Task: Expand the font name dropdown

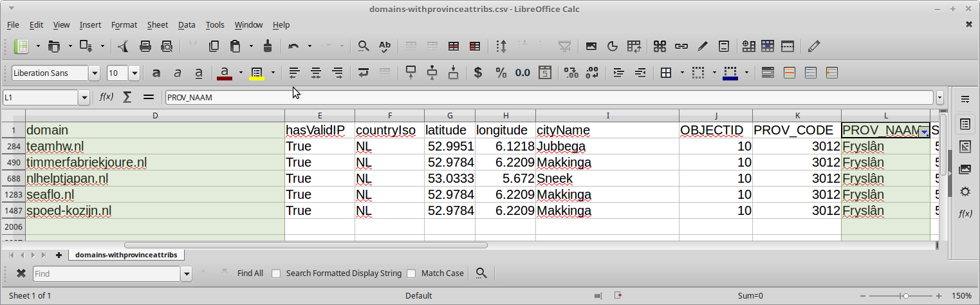Action: coord(95,73)
